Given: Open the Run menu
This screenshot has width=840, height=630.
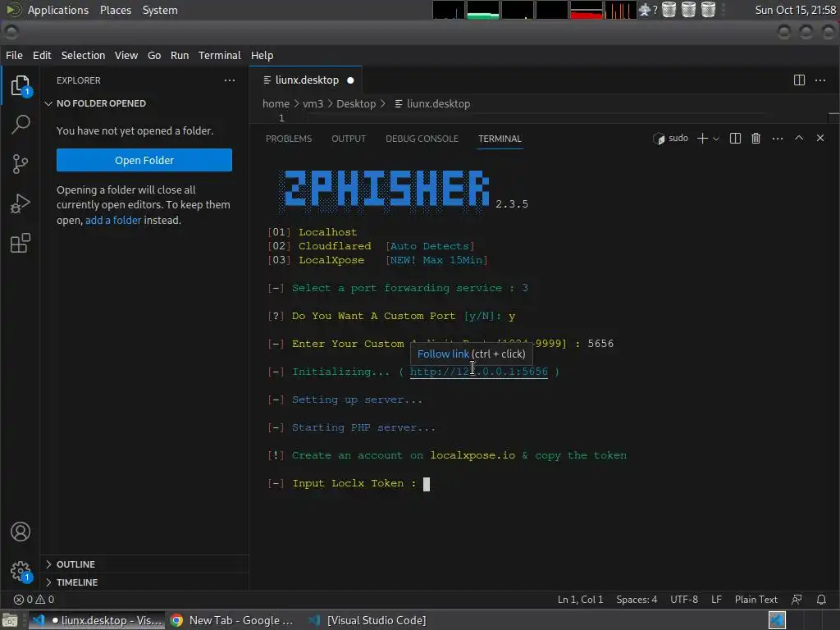Looking at the screenshot, I should coord(180,55).
